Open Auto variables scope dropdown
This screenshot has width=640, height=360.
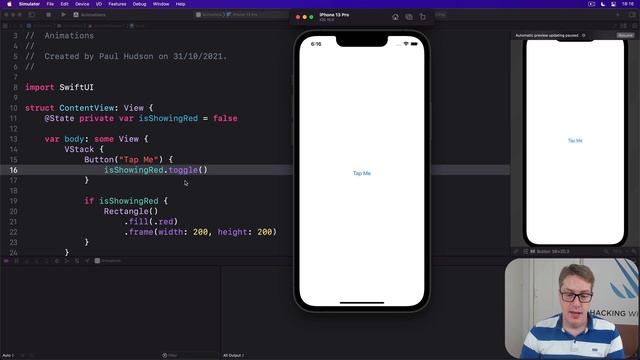click(x=8, y=356)
